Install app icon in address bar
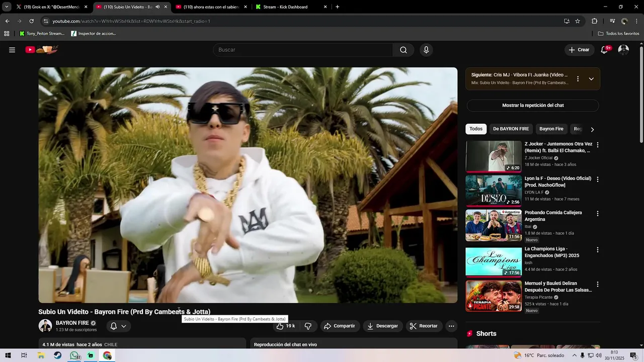Viewport: 644px width, 362px height. 567,21
